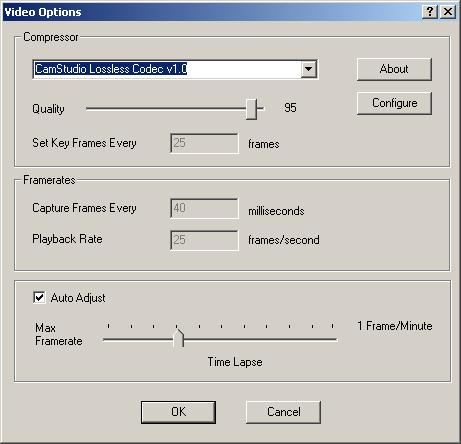
Task: Click the last tick mark on framerate slider
Action: pyautogui.click(x=332, y=326)
